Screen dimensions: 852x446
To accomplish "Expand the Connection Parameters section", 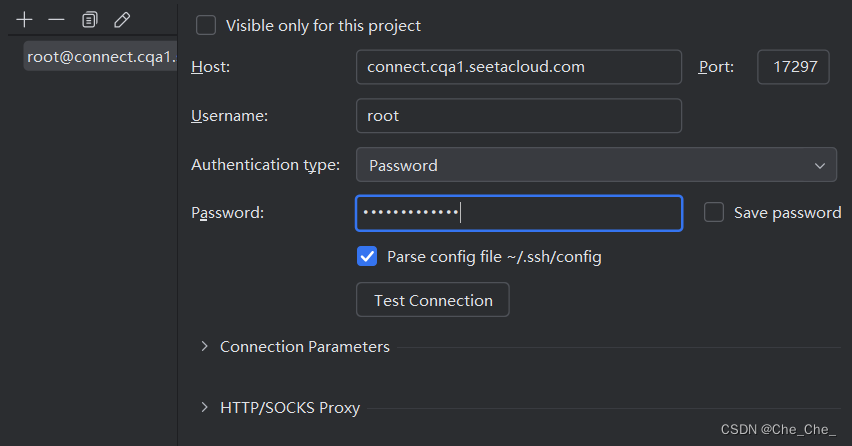I will pos(205,346).
